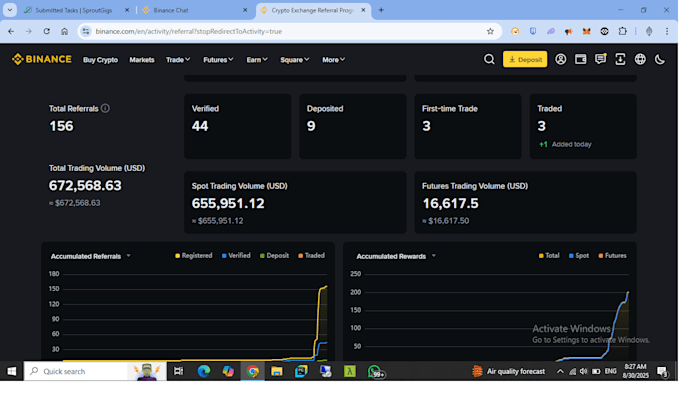
Task: Open File Explorer from taskbar
Action: coord(276,371)
